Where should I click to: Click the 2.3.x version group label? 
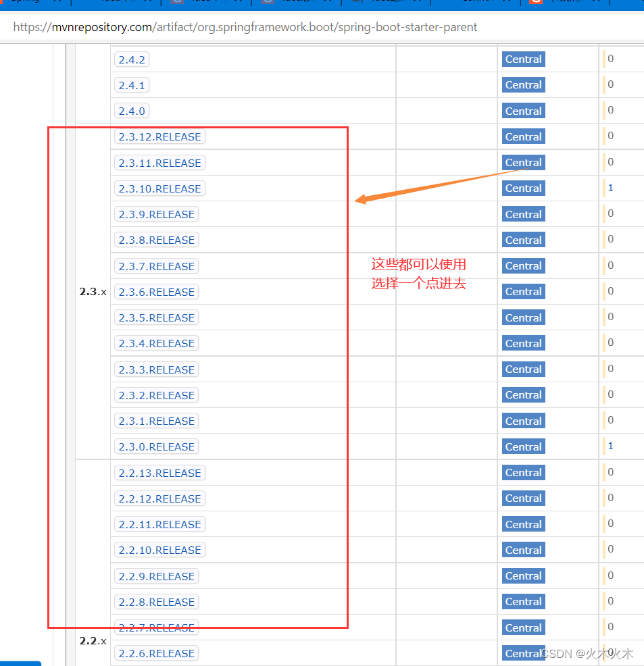click(x=93, y=292)
